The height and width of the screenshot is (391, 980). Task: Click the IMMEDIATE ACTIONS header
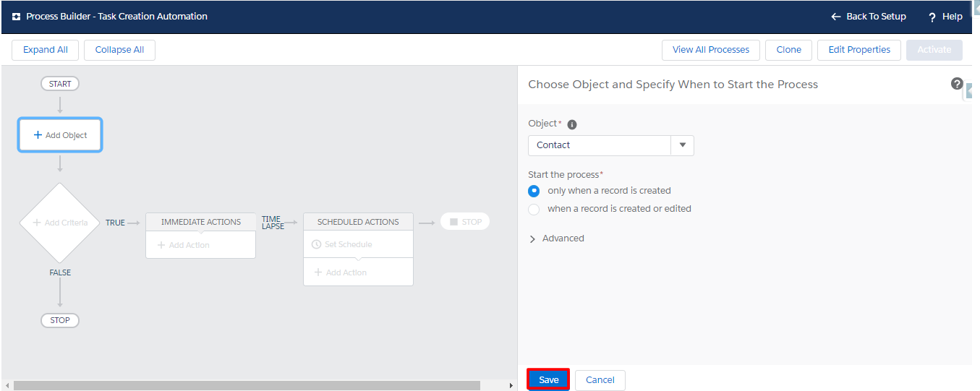201,222
